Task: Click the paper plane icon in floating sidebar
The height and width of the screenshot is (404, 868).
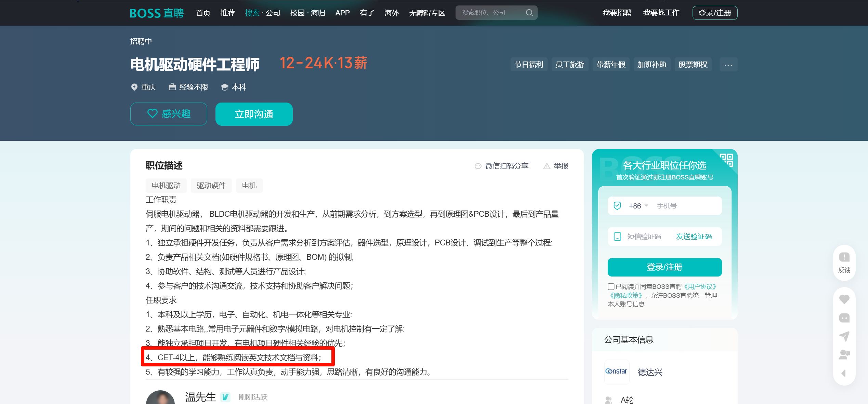Action: click(x=844, y=336)
